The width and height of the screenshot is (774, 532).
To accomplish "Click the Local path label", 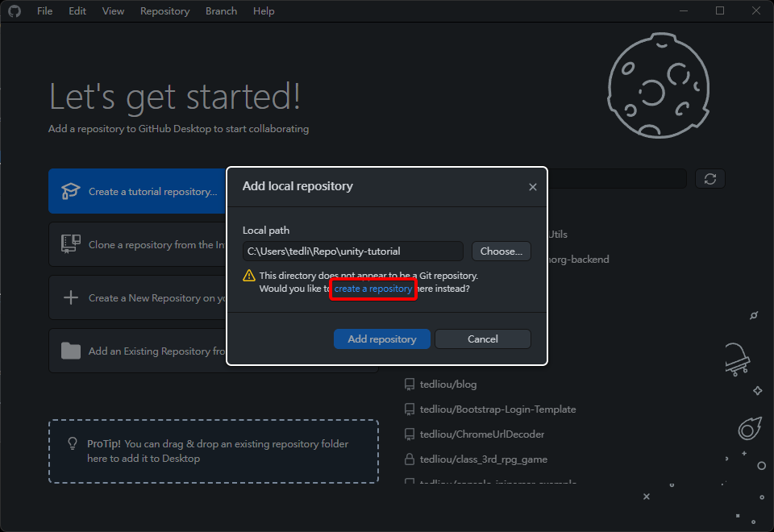I will (265, 231).
